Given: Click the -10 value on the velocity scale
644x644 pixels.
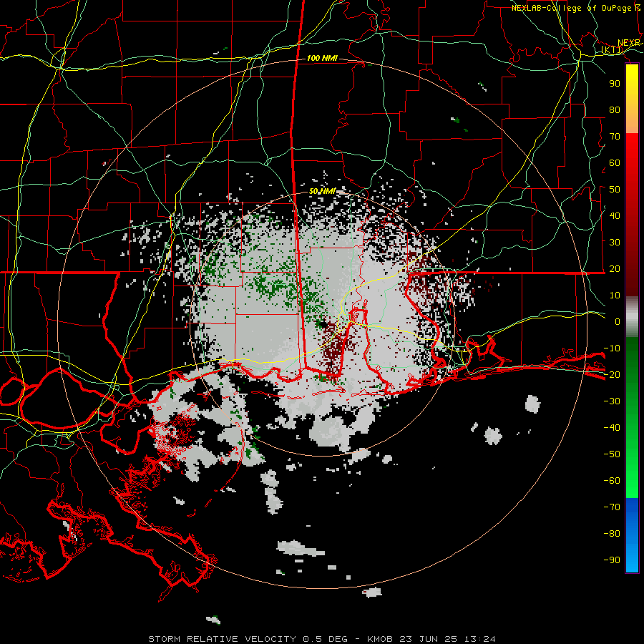Looking at the screenshot, I should point(612,348).
